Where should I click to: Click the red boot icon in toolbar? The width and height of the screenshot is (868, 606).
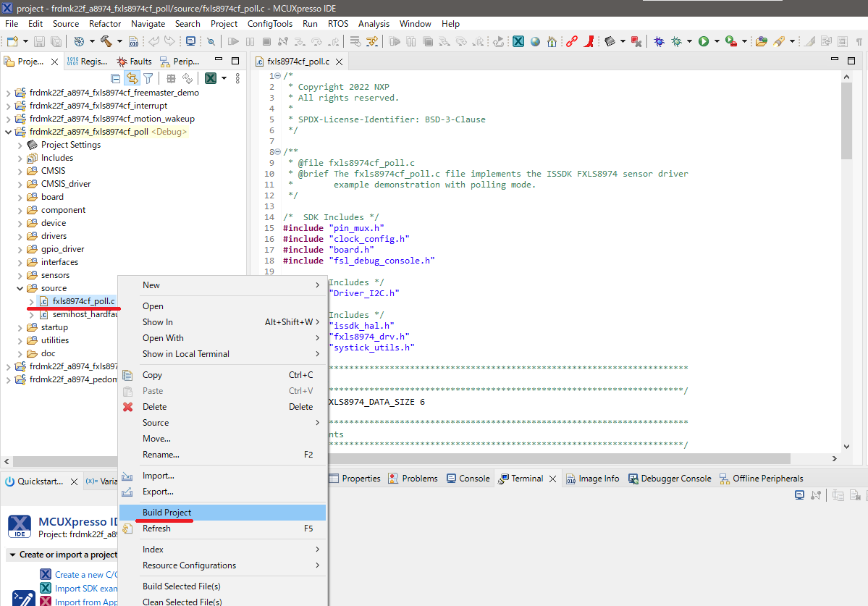(590, 41)
